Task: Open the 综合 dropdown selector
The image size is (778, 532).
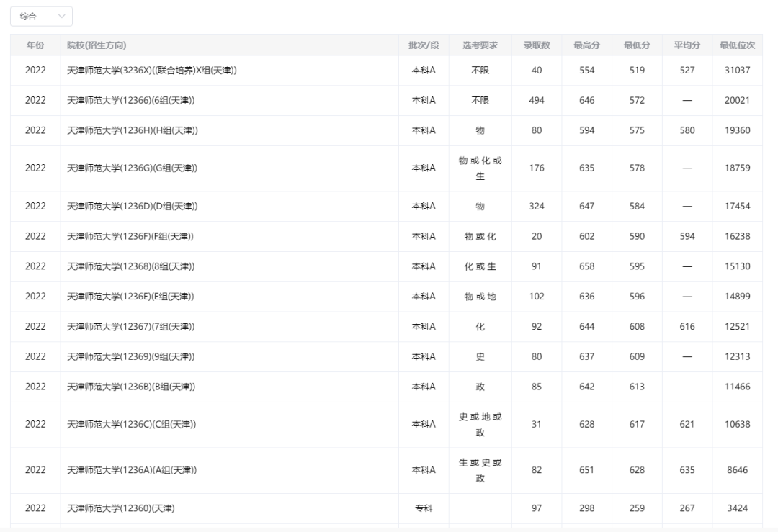Action: tap(41, 16)
